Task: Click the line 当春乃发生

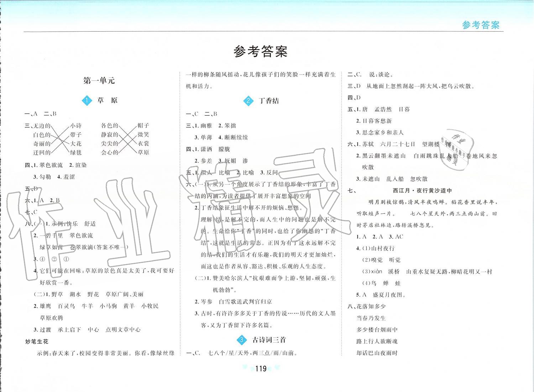Action: coord(371,318)
